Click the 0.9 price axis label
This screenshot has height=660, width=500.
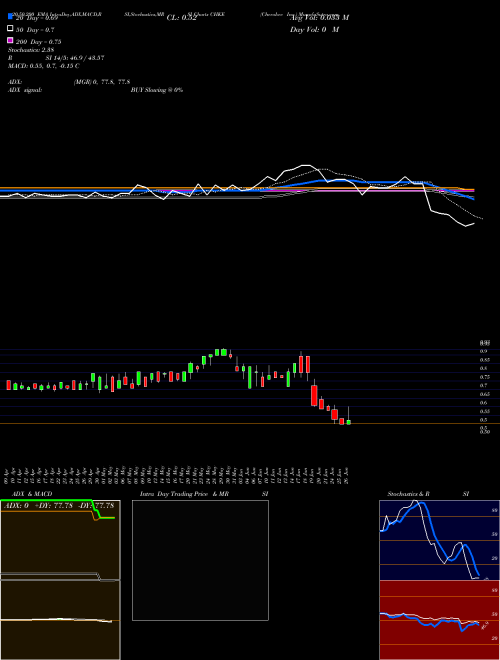tap(483, 351)
